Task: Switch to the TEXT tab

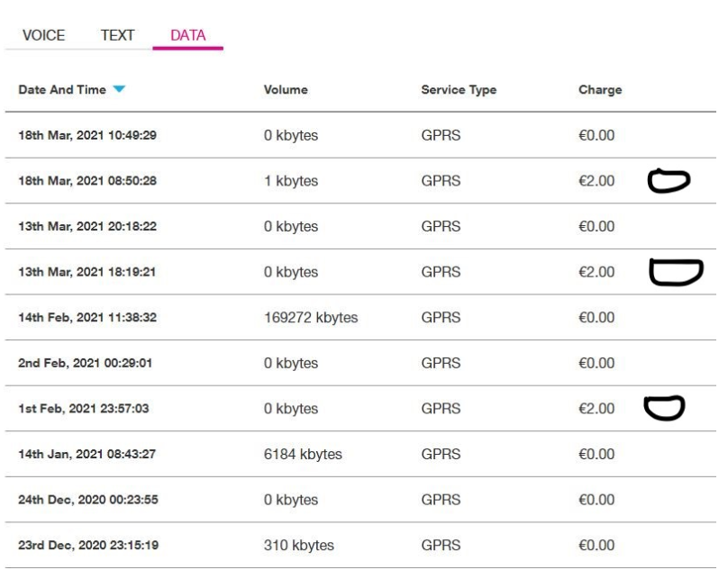Action: 117,35
